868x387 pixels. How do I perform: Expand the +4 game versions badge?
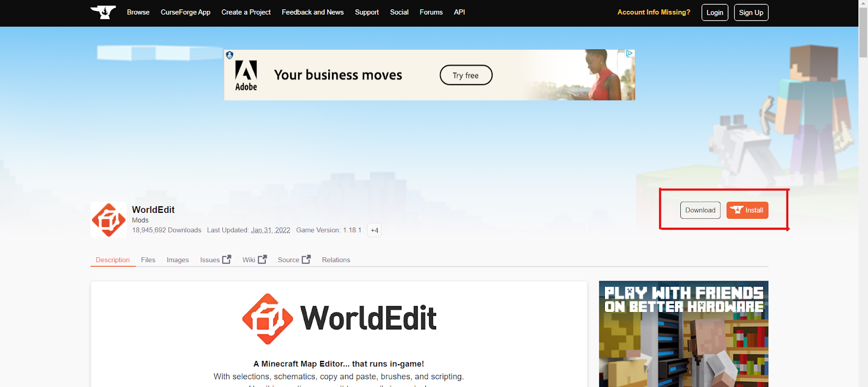pyautogui.click(x=374, y=230)
